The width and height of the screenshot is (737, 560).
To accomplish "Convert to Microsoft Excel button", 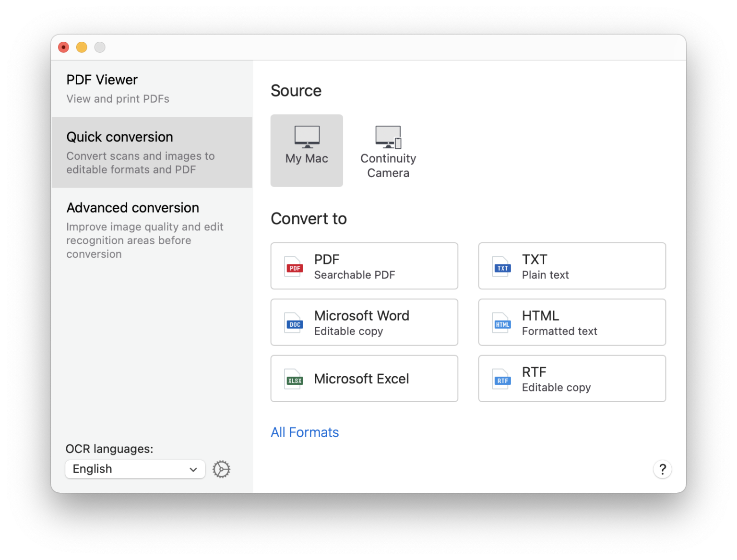I will (x=364, y=379).
